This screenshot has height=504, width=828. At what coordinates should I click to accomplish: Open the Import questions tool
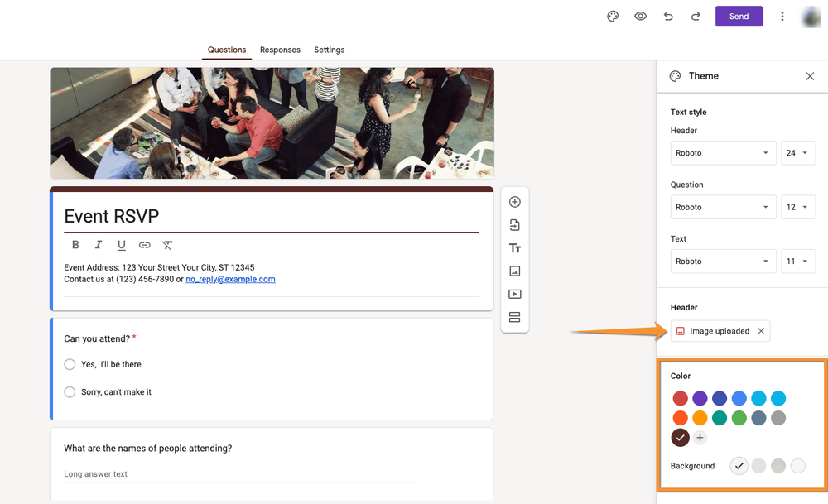tap(515, 224)
